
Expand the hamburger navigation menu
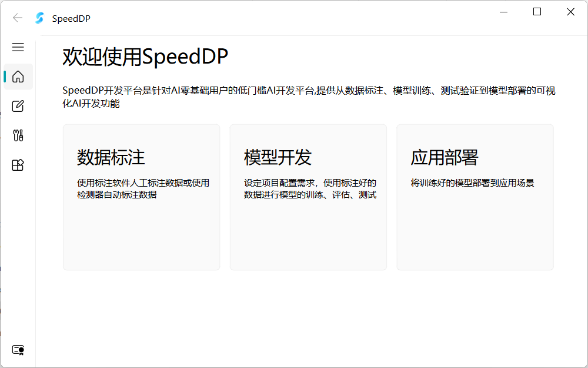18,47
